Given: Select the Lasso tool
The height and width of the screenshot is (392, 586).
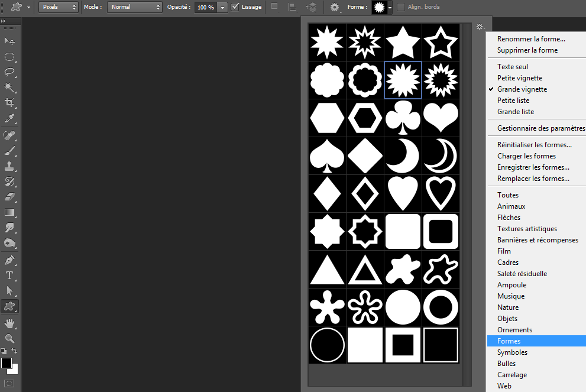Looking at the screenshot, I should [10, 72].
